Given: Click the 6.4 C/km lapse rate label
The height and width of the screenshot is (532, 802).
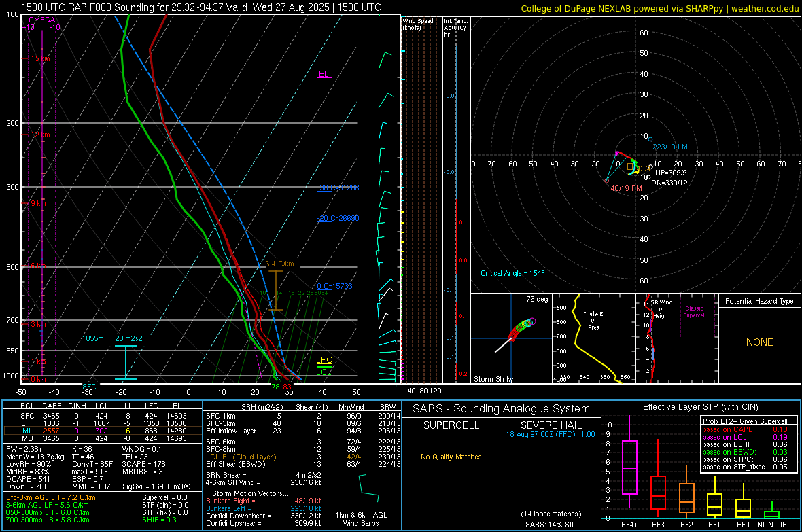Looking at the screenshot, I should (280, 264).
